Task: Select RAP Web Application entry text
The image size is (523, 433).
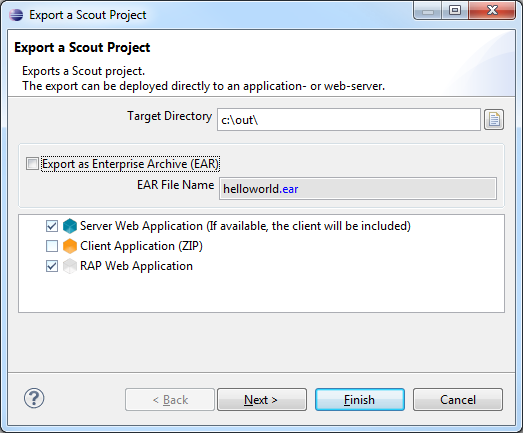Action: pos(136,266)
